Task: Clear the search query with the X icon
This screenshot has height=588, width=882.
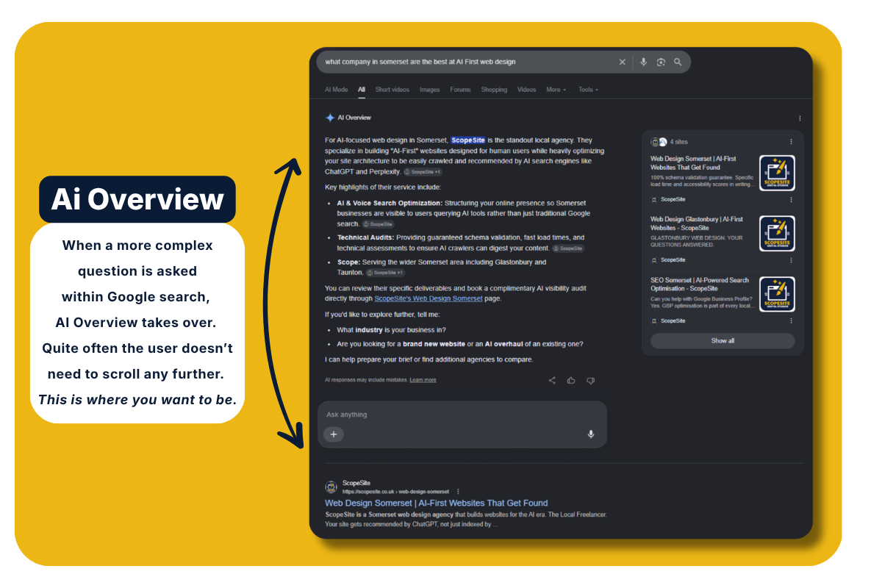Action: coord(622,62)
